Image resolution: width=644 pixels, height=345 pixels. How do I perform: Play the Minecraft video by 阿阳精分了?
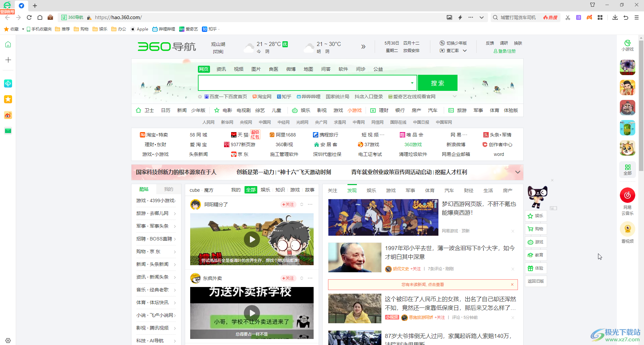click(x=252, y=239)
